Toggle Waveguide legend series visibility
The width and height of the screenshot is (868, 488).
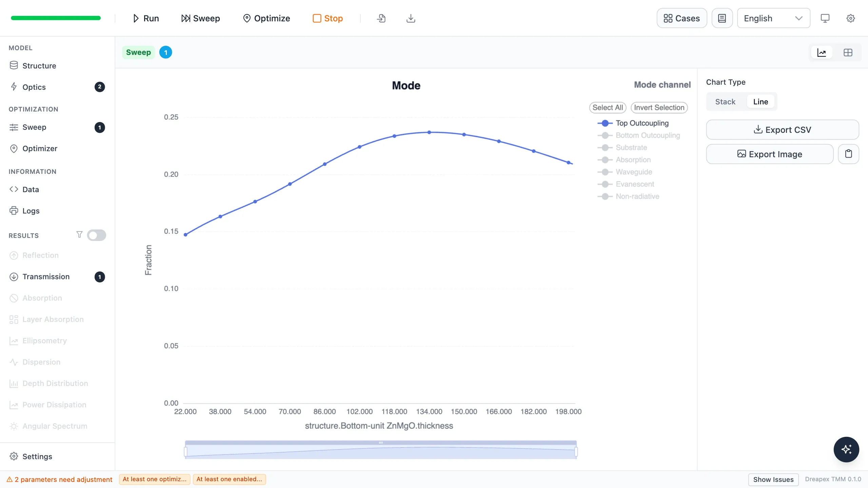coord(625,172)
